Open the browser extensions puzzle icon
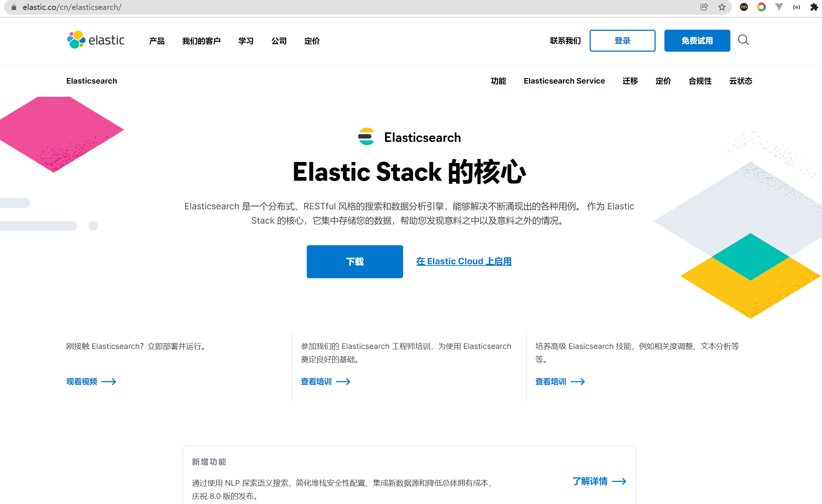 pos(814,7)
